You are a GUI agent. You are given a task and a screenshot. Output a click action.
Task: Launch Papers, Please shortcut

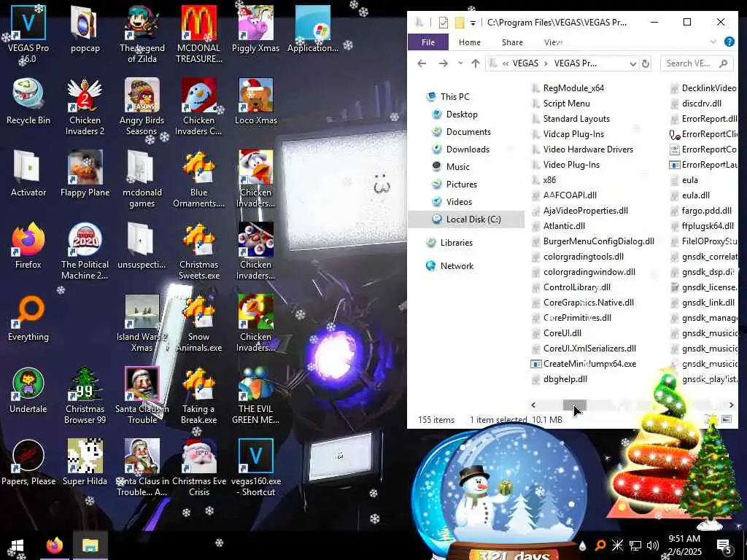[28, 462]
